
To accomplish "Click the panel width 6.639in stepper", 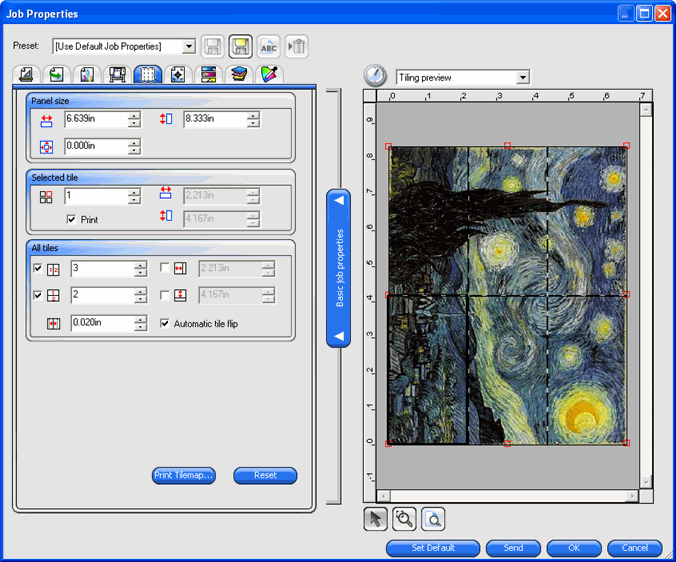I will 135,119.
